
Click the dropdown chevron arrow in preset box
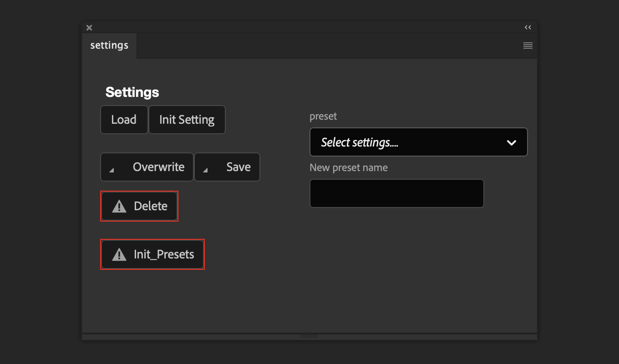click(512, 142)
